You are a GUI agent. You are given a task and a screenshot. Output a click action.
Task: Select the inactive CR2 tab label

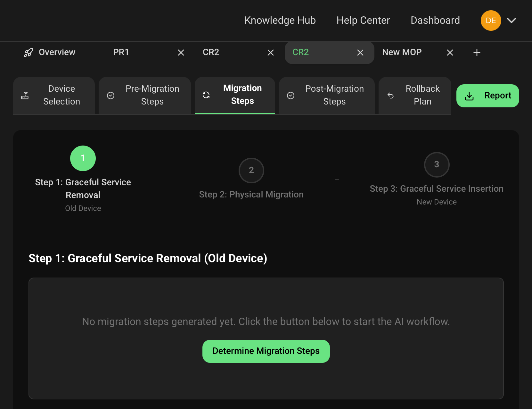tap(211, 52)
